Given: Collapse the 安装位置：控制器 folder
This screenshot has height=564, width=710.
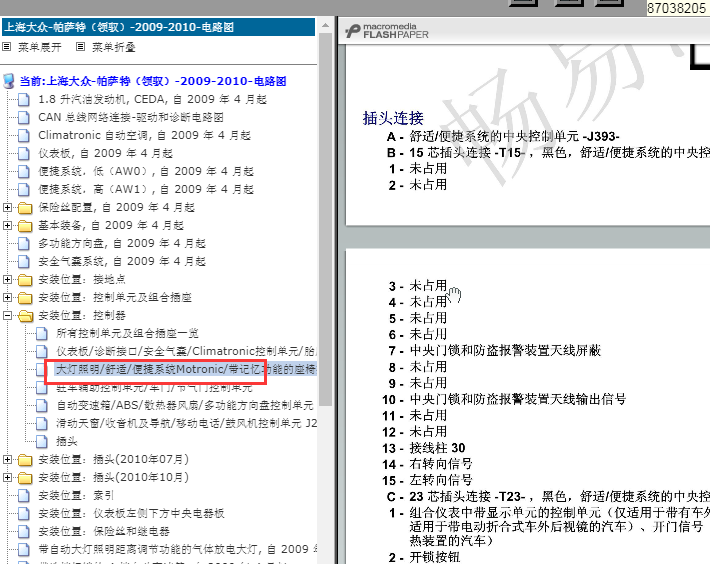Looking at the screenshot, I should point(7,315).
